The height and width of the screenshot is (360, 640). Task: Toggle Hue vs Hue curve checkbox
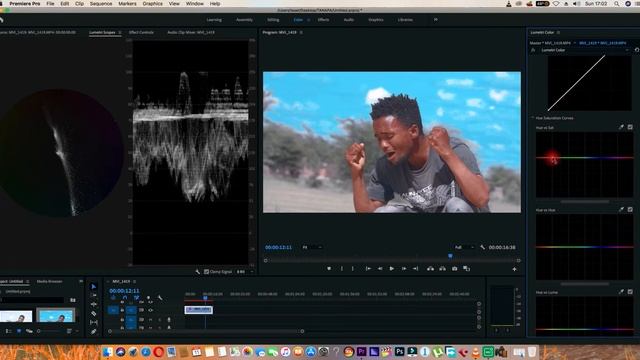tap(630, 209)
